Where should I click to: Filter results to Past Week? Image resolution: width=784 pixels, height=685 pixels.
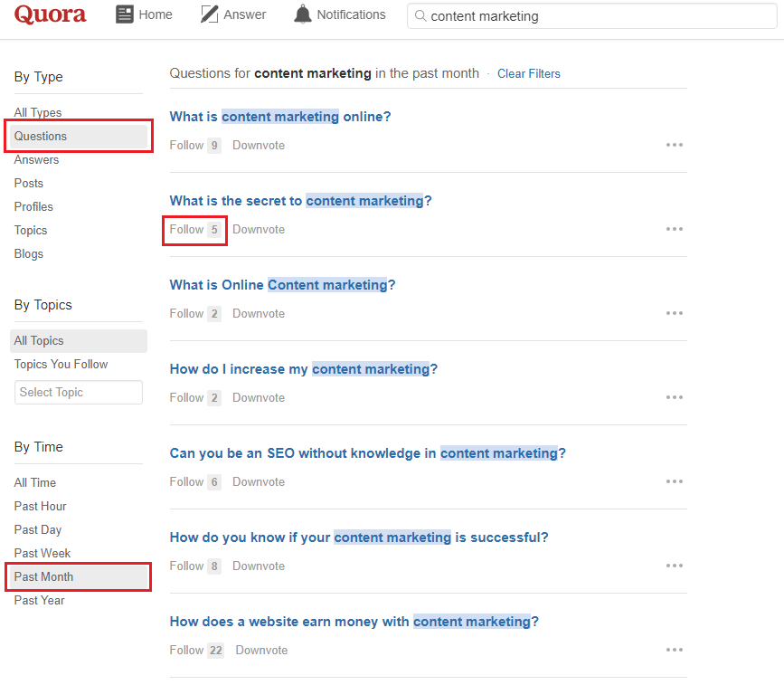43,554
